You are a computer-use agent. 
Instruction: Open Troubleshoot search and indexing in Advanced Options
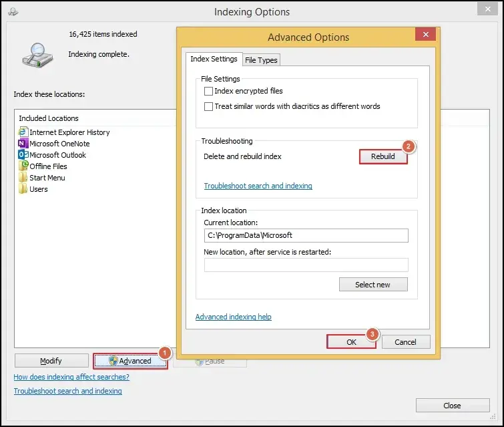coord(258,186)
